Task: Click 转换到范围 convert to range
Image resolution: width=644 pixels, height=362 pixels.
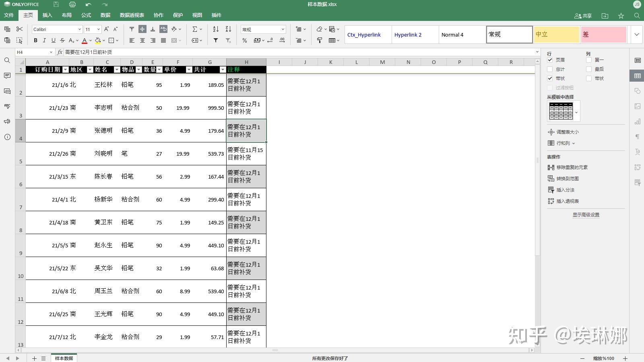Action: (563, 179)
